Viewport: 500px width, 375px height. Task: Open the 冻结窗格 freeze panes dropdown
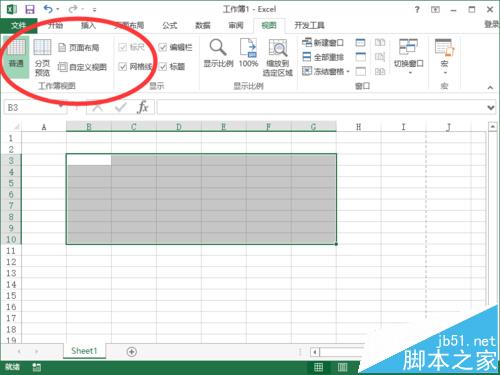tap(325, 71)
